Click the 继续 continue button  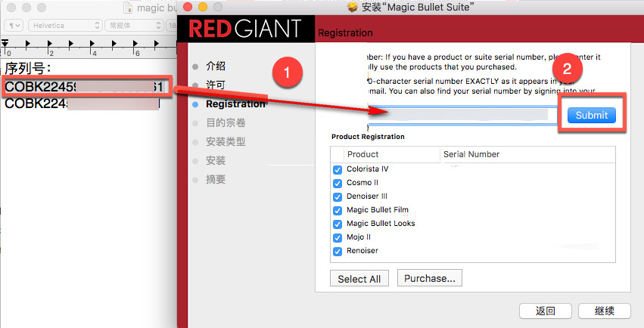605,311
